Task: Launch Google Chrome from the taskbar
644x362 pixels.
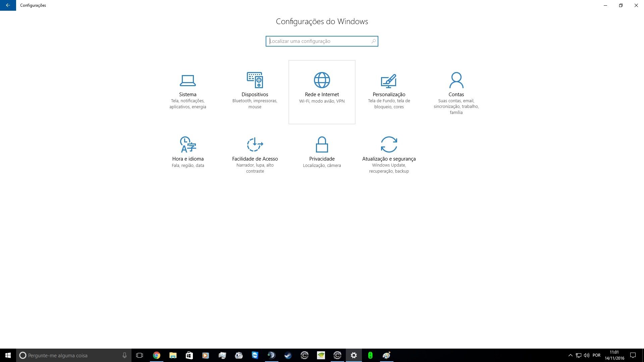Action: pos(156,355)
